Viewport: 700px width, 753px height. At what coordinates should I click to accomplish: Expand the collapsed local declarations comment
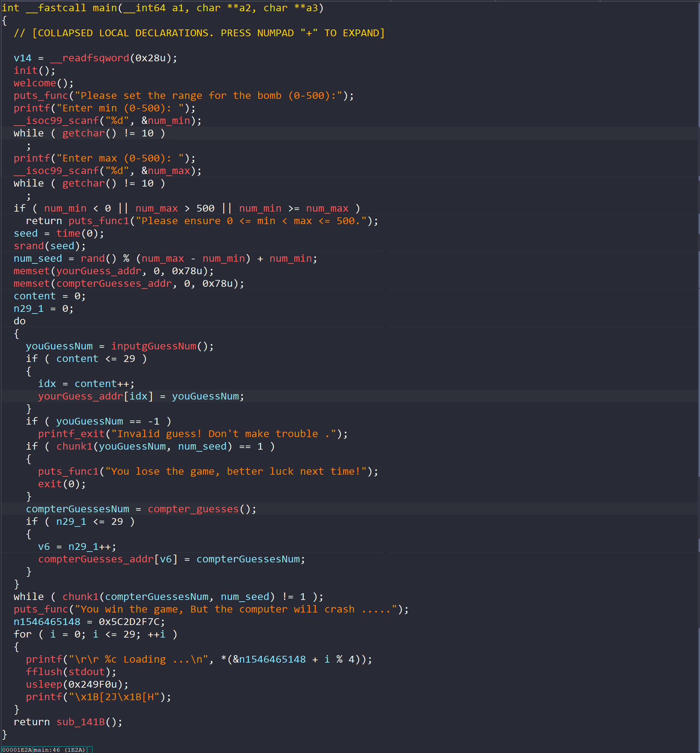pos(199,33)
